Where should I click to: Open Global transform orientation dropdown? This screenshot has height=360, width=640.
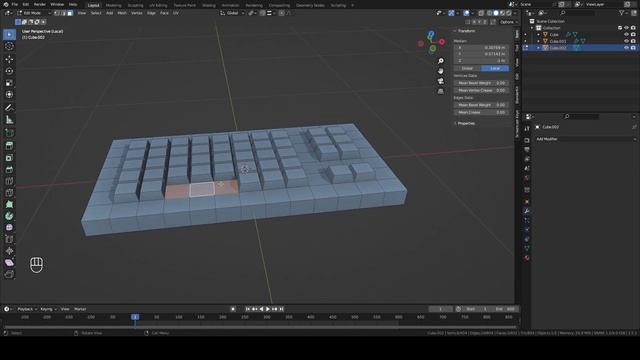point(232,13)
